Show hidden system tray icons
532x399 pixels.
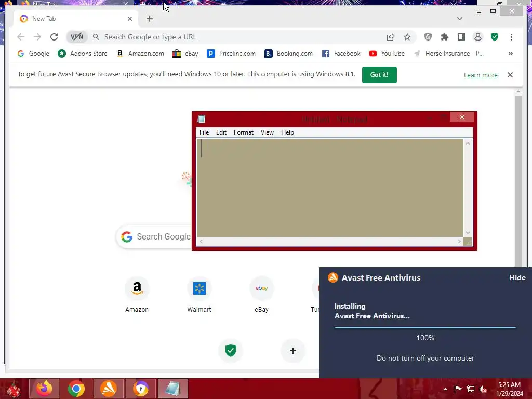[x=445, y=389]
